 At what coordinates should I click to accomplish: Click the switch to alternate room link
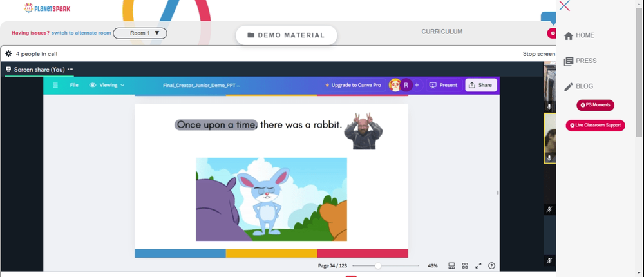pyautogui.click(x=81, y=33)
